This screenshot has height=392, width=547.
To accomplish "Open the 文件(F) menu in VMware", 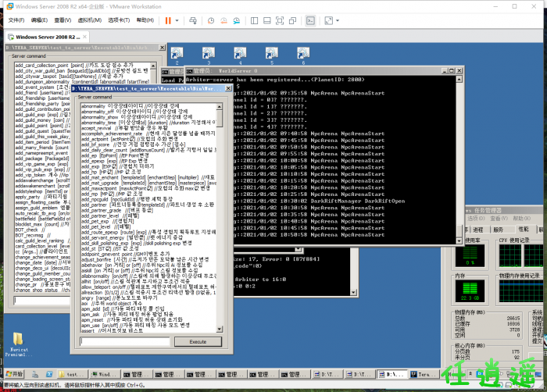I will click(15, 20).
